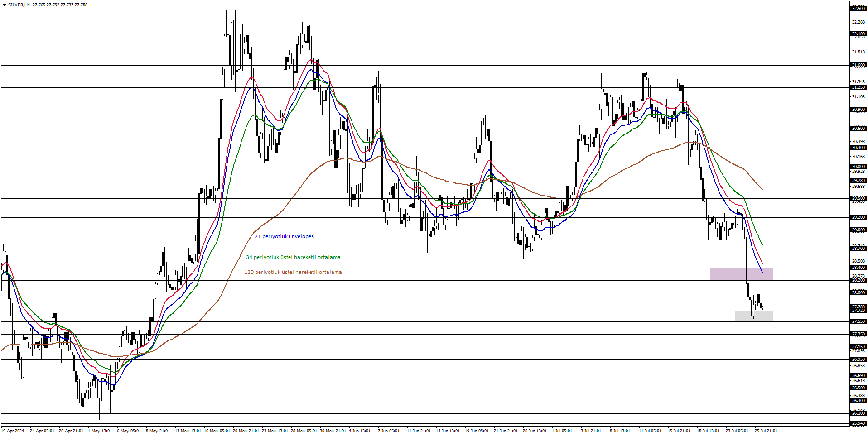This screenshot has width=868, height=436.
Task: Click the 16 May 05:01 time label
Action: (x=217, y=431)
